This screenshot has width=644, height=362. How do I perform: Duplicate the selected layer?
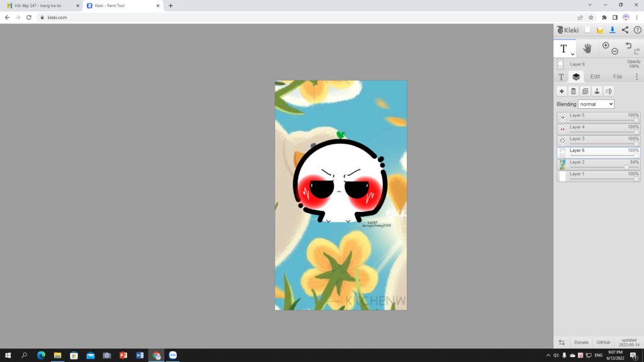click(585, 90)
